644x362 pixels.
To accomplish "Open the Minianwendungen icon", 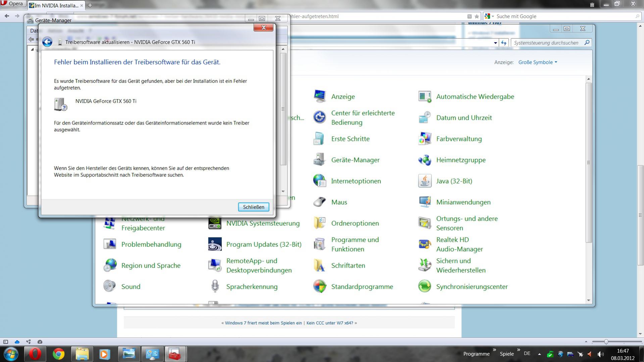I will coord(425,202).
